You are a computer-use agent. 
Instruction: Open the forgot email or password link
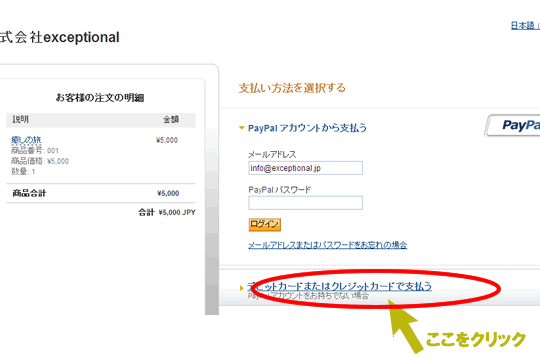(x=328, y=245)
